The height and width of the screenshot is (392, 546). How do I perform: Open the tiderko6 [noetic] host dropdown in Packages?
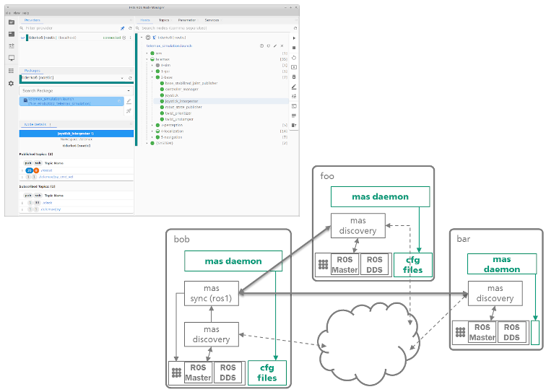tap(122, 78)
